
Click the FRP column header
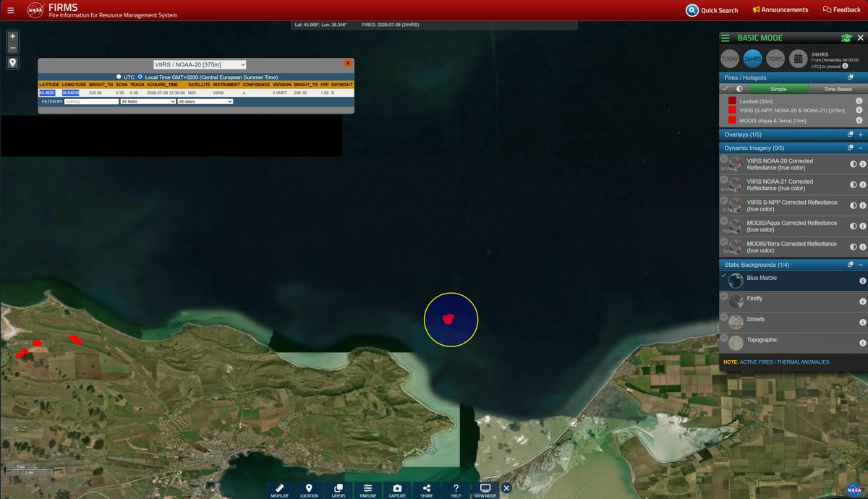point(325,85)
